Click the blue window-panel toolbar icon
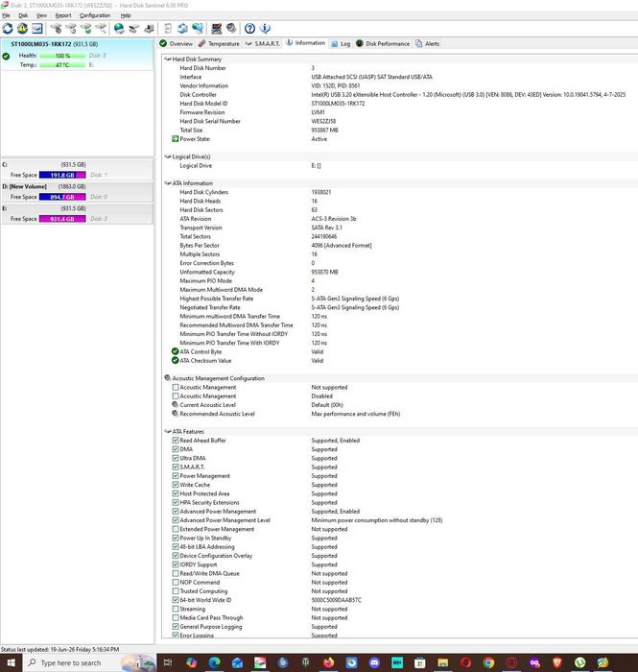The image size is (638, 672). [37, 29]
